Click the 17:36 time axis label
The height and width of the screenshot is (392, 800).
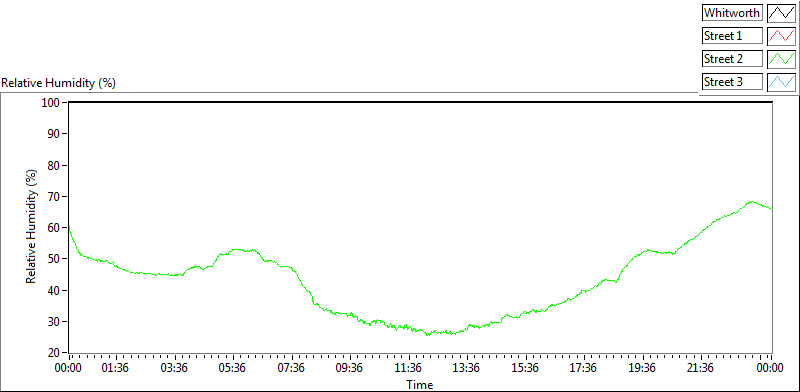tap(584, 368)
